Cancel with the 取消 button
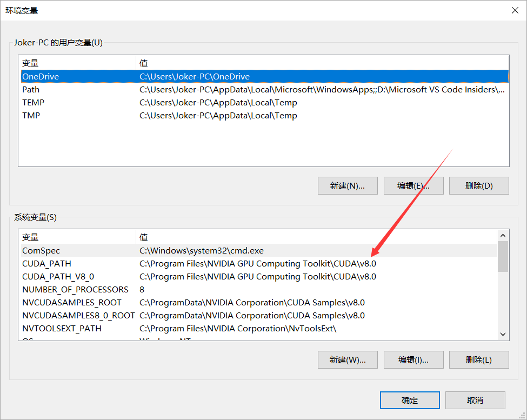The image size is (527, 420). [475, 400]
